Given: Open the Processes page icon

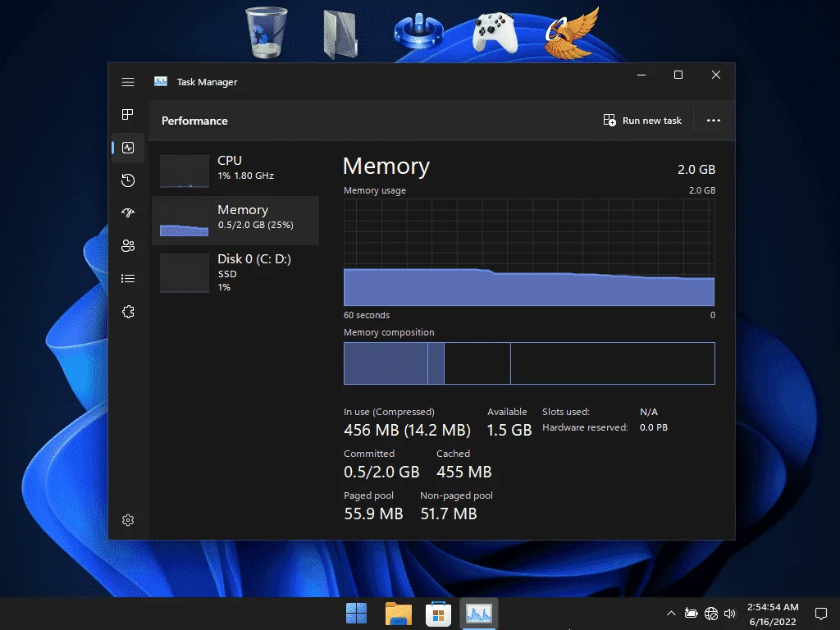Looking at the screenshot, I should pos(127,114).
